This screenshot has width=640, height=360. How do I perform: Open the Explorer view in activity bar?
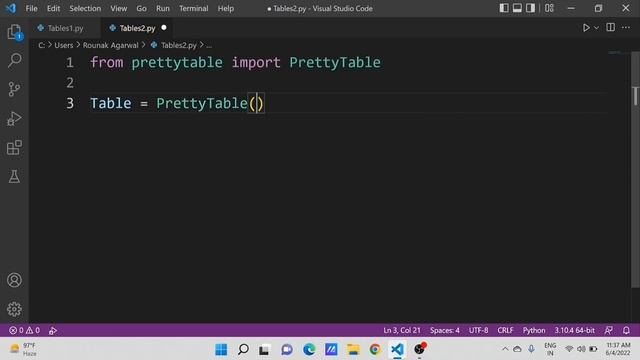point(14,32)
